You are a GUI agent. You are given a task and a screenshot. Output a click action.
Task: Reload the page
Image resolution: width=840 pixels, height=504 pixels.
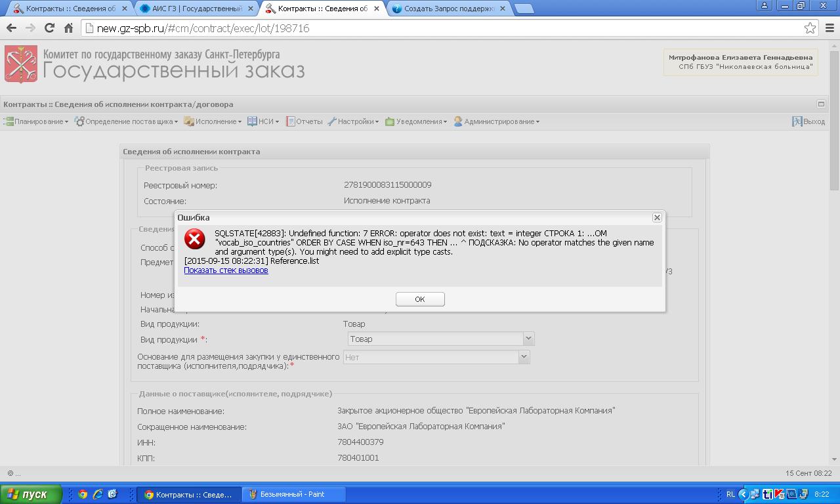click(x=49, y=28)
